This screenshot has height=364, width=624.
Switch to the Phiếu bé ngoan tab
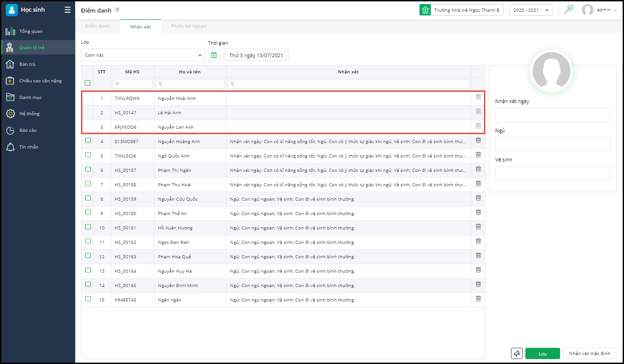(189, 26)
